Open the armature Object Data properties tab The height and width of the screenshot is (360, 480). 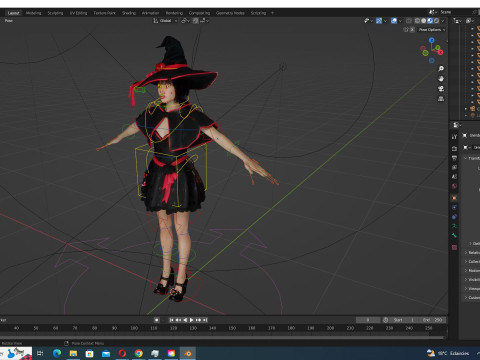(x=454, y=226)
